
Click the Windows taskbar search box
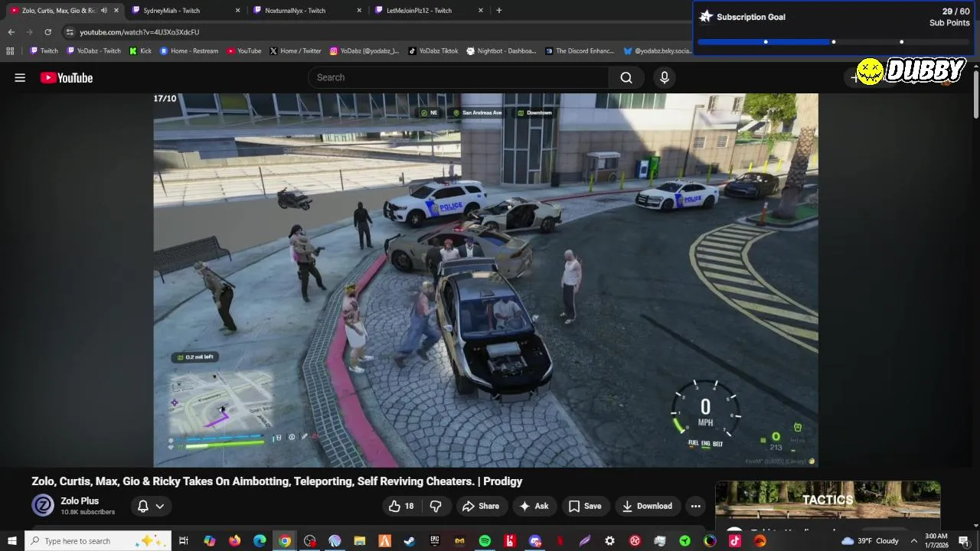point(100,541)
